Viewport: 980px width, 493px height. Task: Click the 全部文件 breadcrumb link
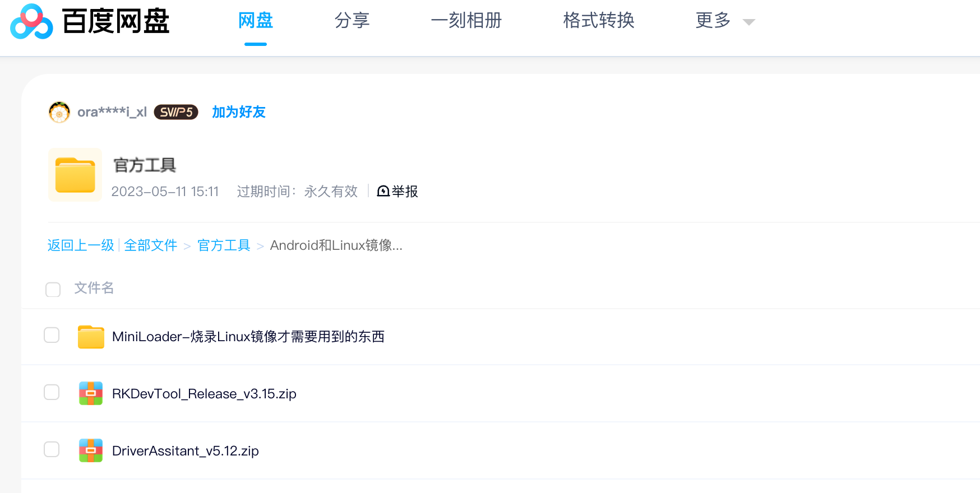click(151, 245)
